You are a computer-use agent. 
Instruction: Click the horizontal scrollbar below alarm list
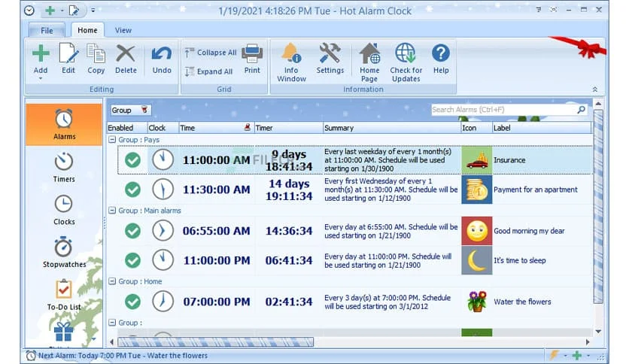(x=226, y=341)
